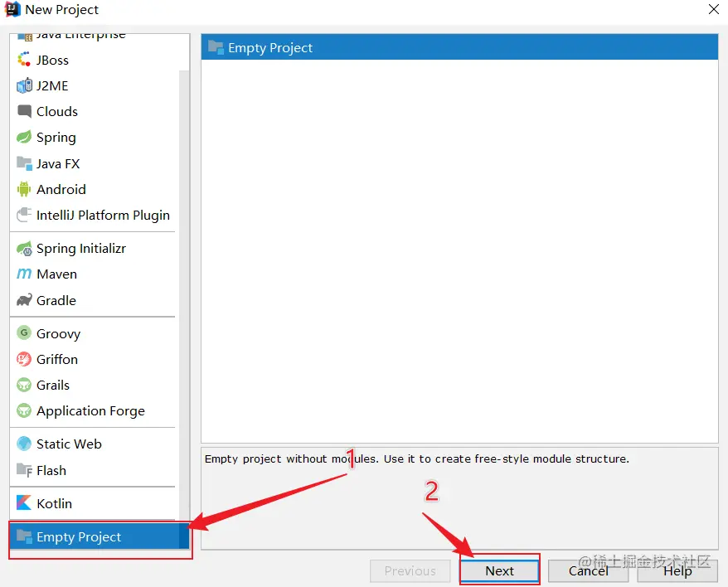The image size is (728, 587).
Task: Click the Java FX folder icon
Action: click(x=24, y=163)
